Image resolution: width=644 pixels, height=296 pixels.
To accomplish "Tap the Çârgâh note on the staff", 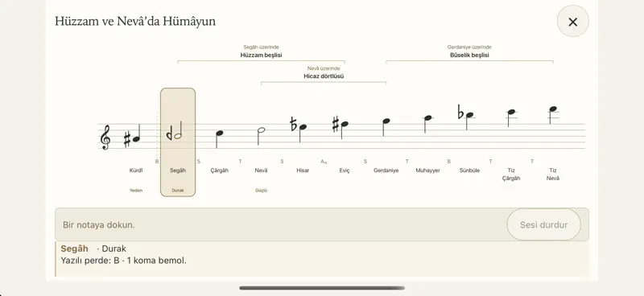I will point(219,133).
